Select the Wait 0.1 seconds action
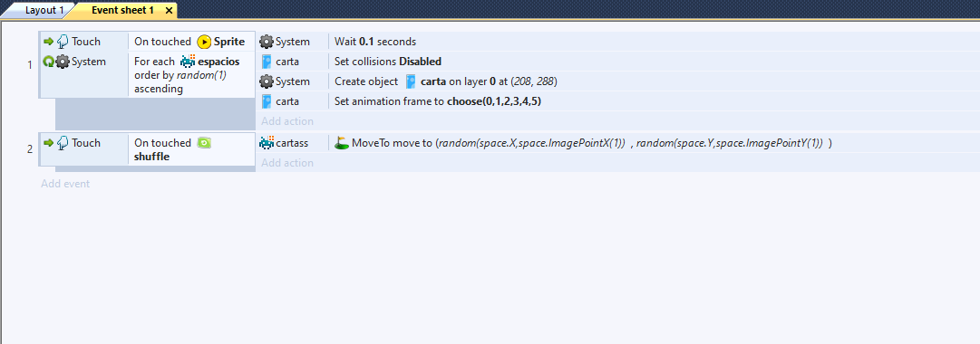The width and height of the screenshot is (980, 344). 375,42
